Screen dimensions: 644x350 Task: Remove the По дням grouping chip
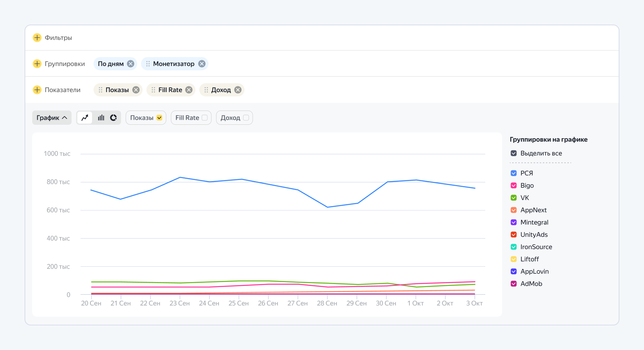point(131,64)
